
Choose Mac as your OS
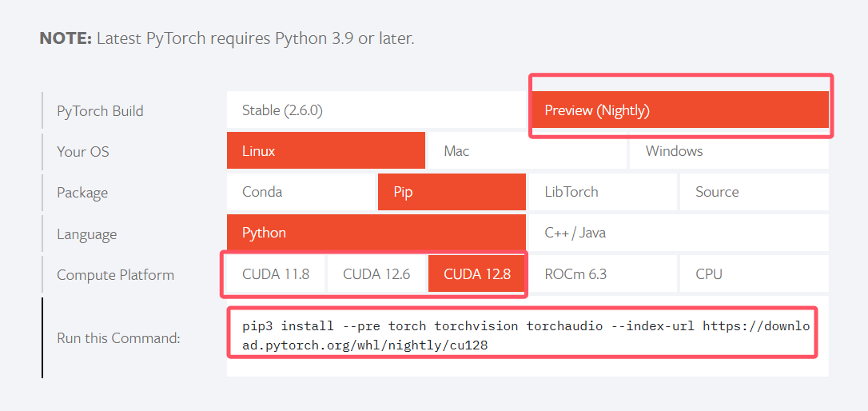point(527,150)
